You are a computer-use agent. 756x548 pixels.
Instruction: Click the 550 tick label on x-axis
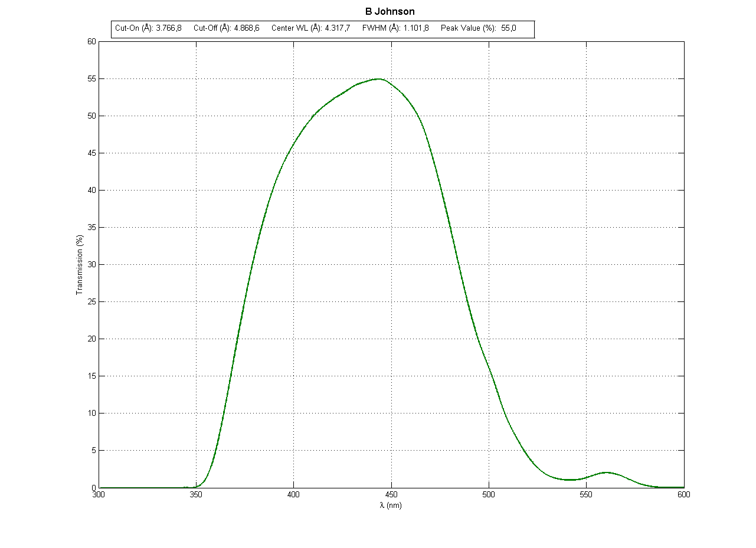(587, 495)
